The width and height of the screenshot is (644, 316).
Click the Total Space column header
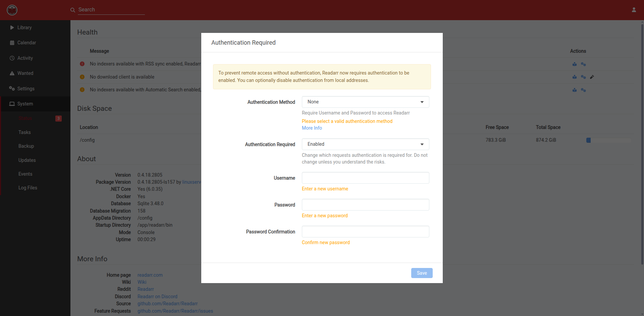tap(548, 127)
